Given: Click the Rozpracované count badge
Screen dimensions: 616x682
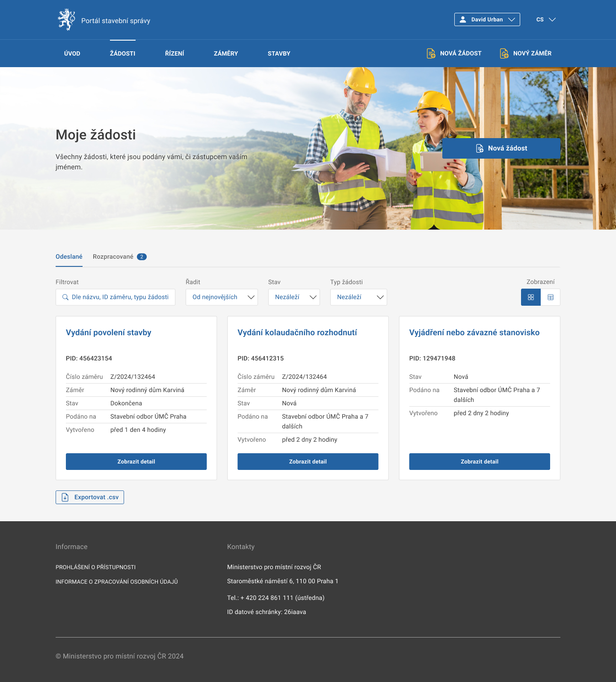Looking at the screenshot, I should coord(142,257).
